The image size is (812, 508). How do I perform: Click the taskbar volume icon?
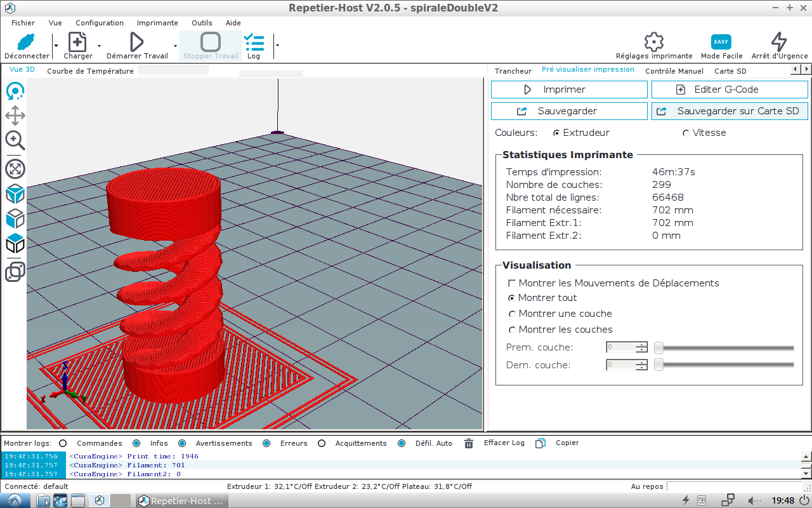(754, 500)
